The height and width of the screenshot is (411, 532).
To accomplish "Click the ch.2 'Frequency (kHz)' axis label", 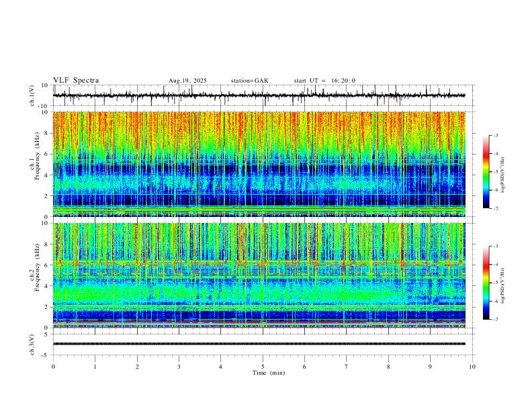I will pos(38,267).
